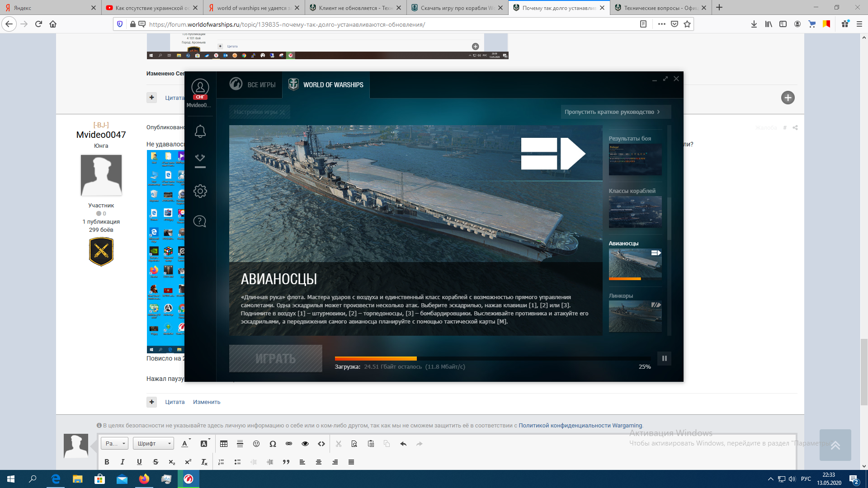The image size is (868, 488).
Task: Select Классы кораблей guide thumbnail
Action: [635, 211]
